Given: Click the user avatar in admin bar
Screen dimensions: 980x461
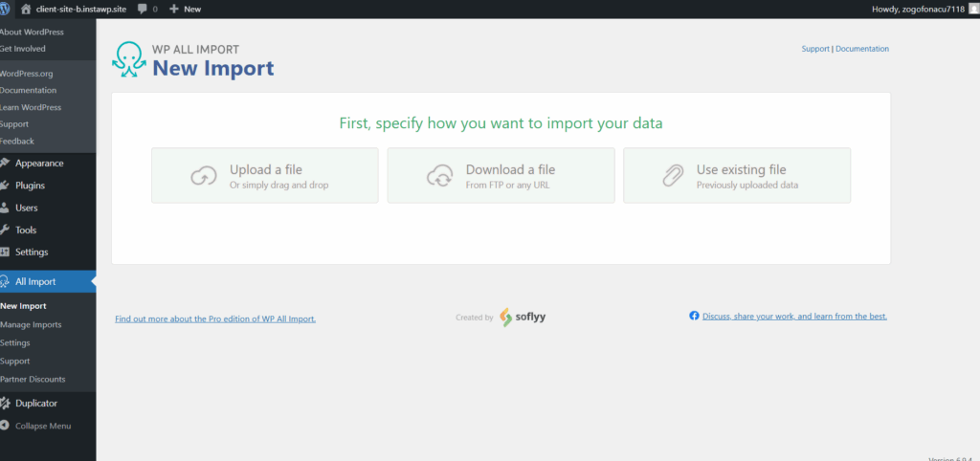Looking at the screenshot, I should coord(973,9).
